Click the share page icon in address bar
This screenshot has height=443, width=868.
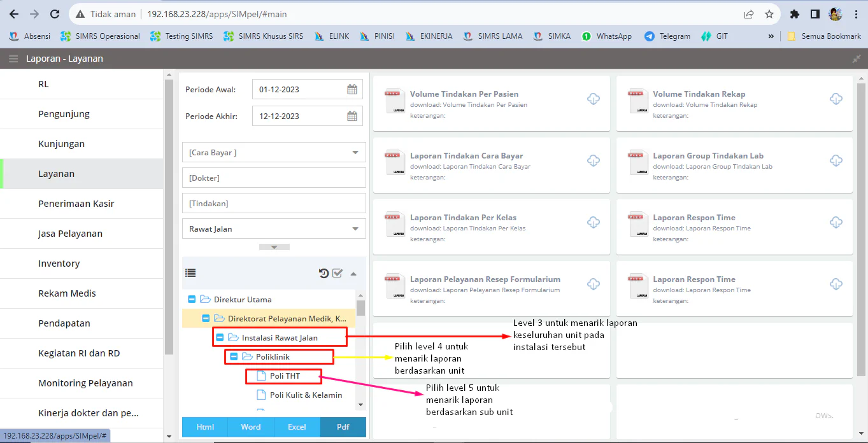click(x=749, y=14)
